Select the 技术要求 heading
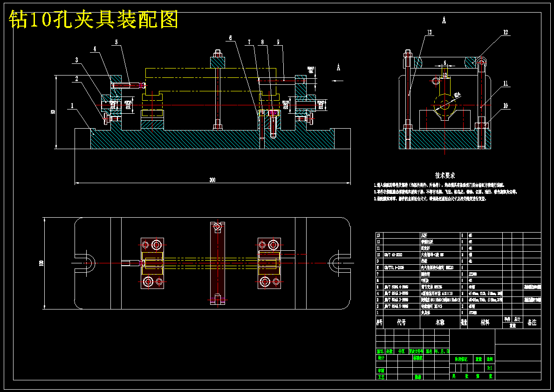Screen dimensions: 554x392 [445, 175]
